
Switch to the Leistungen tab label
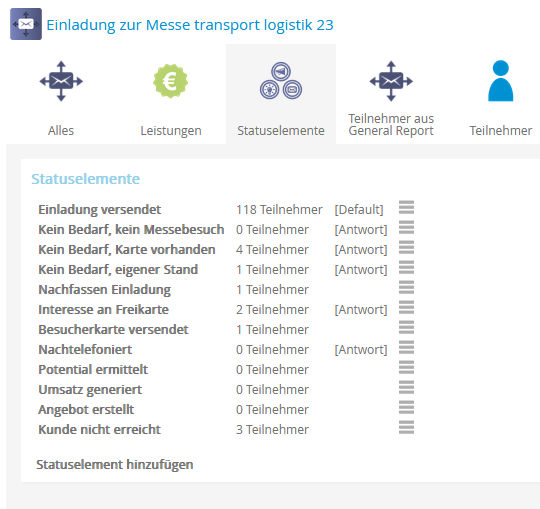pos(171,131)
